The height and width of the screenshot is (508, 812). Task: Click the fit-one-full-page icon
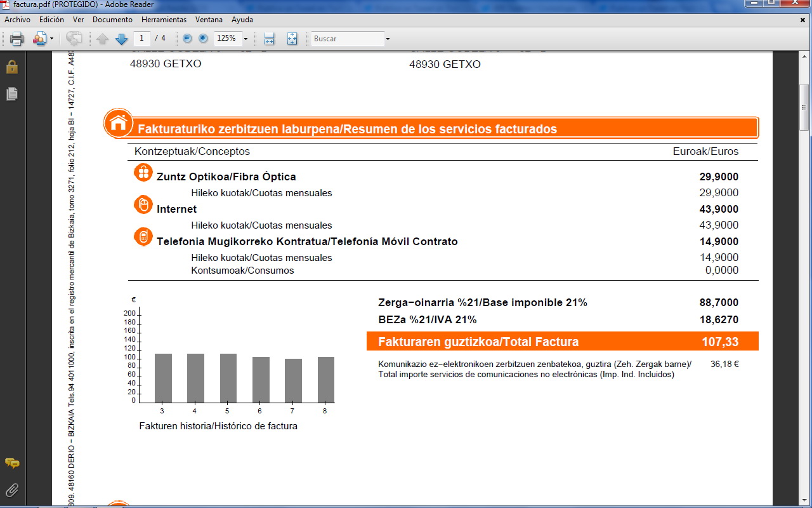coord(292,39)
